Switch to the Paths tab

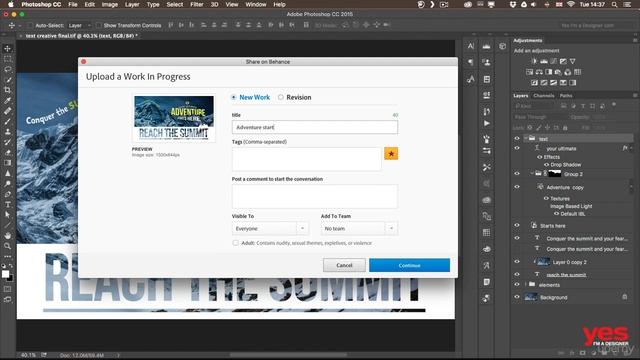pos(566,96)
